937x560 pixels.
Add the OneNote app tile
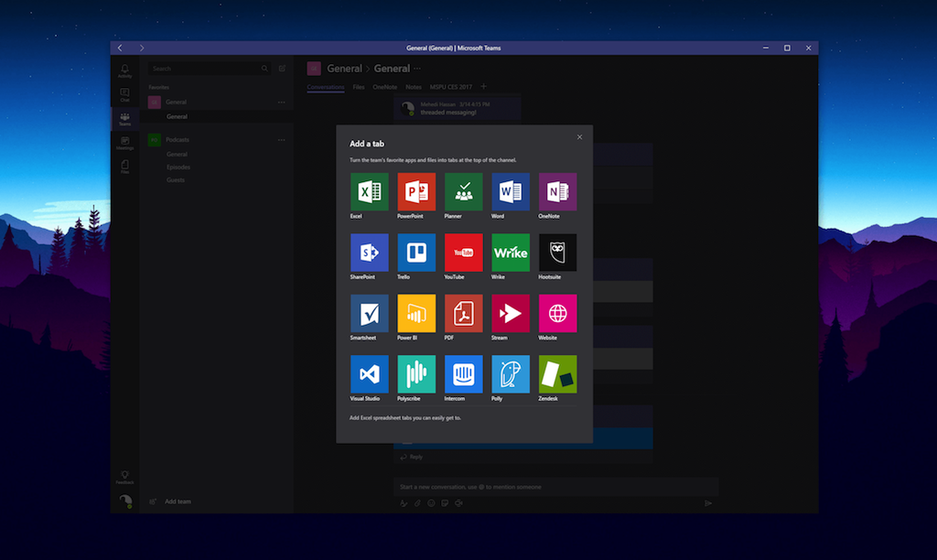[557, 192]
